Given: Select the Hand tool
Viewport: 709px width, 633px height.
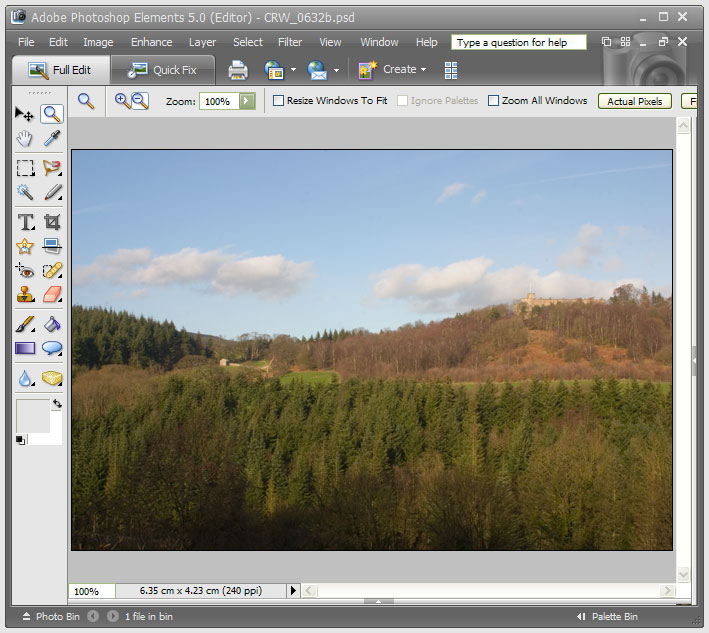Looking at the screenshot, I should click(24, 138).
